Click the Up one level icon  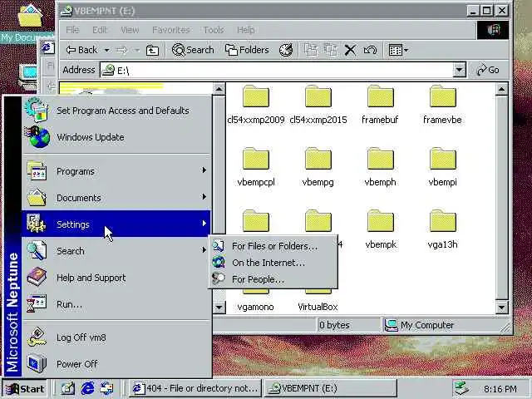point(152,51)
